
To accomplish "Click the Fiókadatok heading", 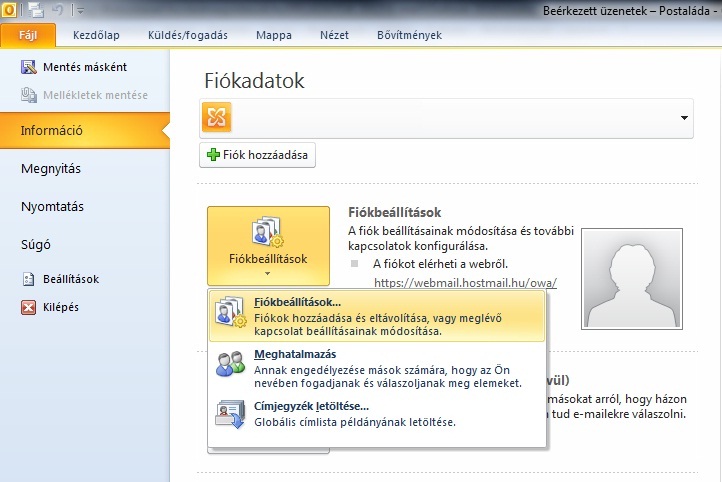I will pos(254,81).
